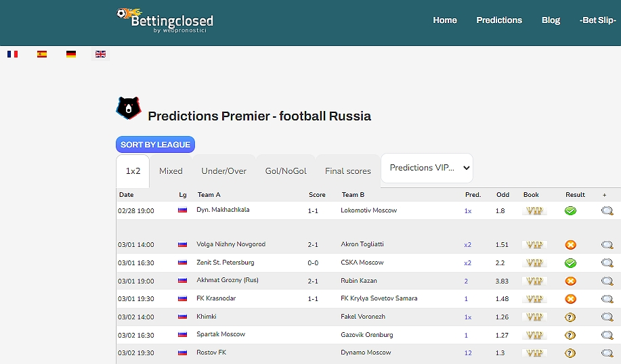Click the Bettingclosed logo
Screen dimensions: 621x364
(165, 20)
